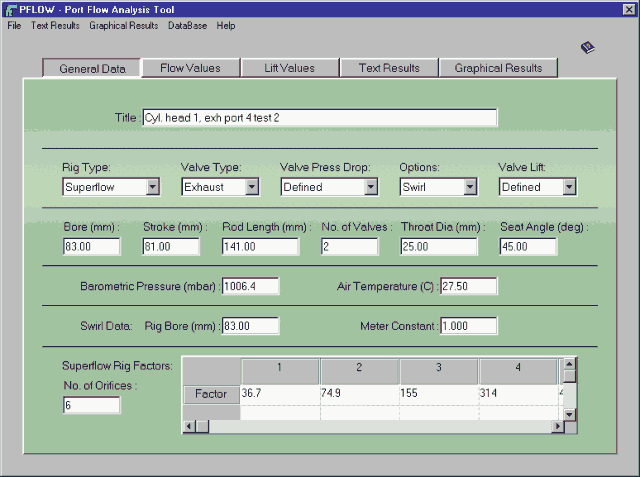Click the Meter Constant field
The height and width of the screenshot is (477, 640).
coord(469,326)
